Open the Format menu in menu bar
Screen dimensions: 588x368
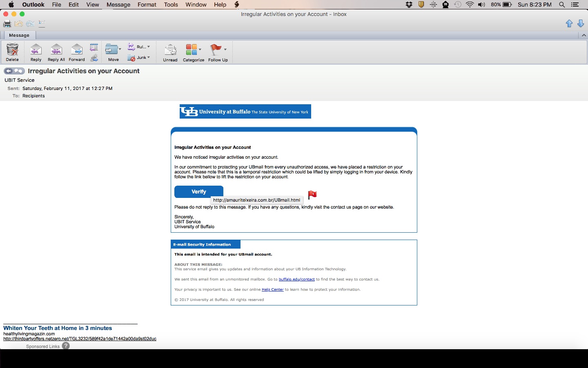(x=147, y=4)
